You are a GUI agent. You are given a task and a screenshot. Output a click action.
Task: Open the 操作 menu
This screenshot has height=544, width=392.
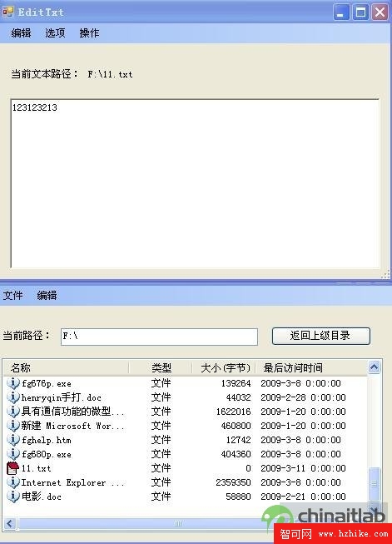tap(89, 33)
